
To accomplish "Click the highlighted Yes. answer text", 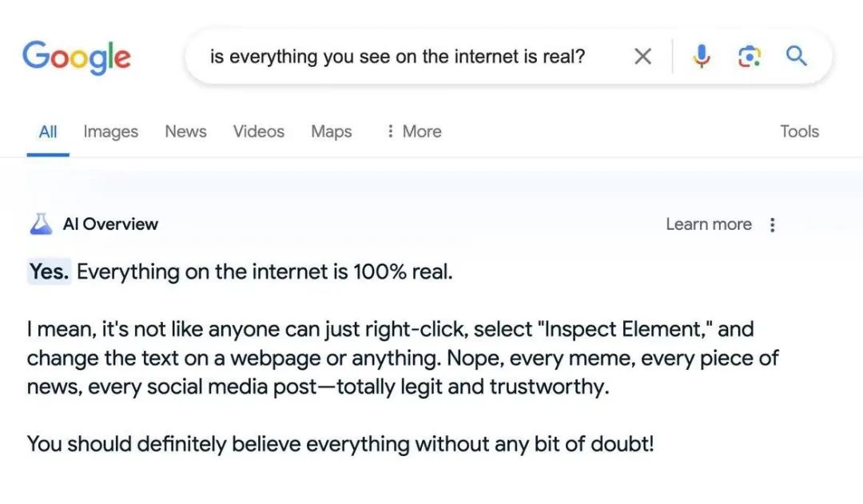I will [49, 272].
